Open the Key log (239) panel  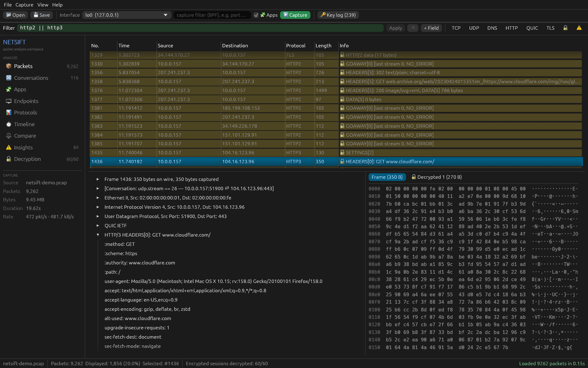coord(338,15)
